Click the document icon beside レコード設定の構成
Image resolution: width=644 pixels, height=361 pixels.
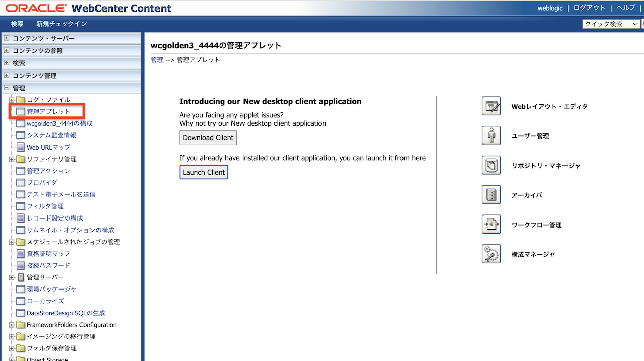point(21,218)
